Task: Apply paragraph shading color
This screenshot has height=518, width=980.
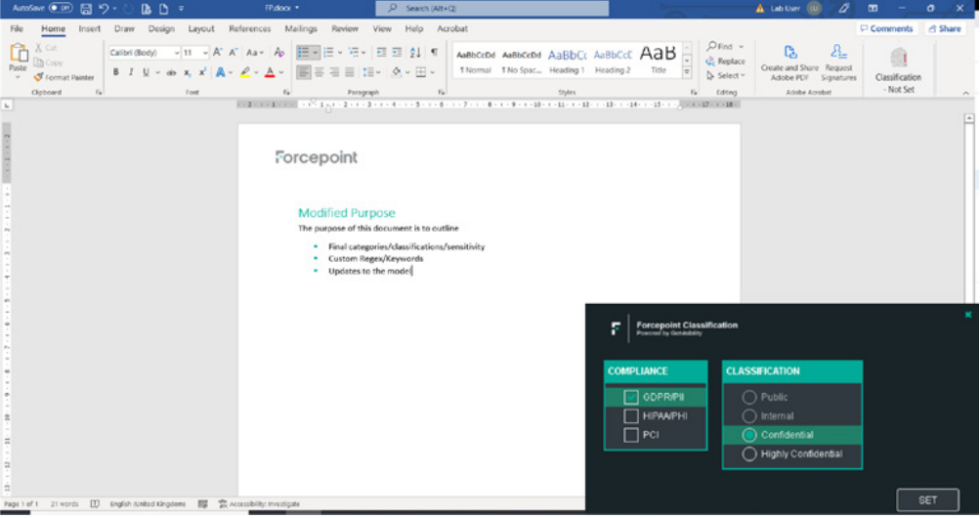Action: [397, 72]
